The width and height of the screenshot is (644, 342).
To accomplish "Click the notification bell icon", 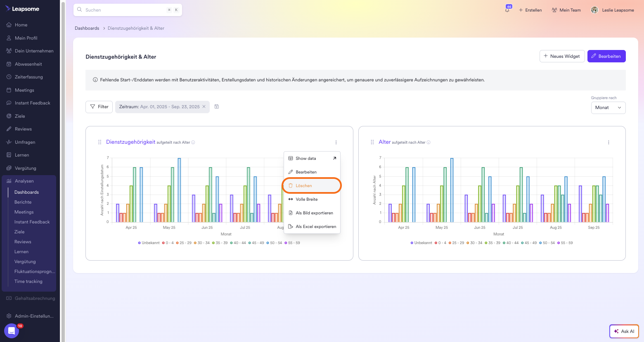I will [x=507, y=10].
